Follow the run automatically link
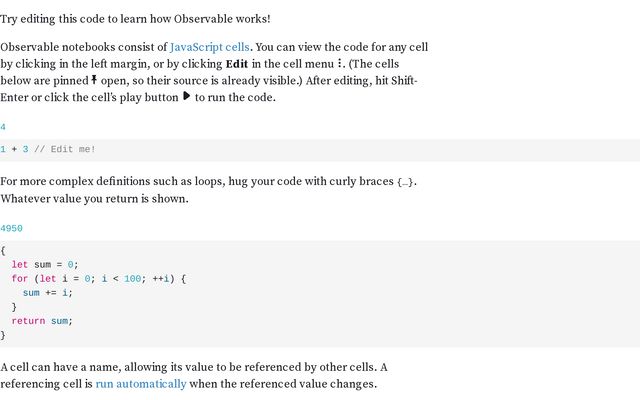 141,384
